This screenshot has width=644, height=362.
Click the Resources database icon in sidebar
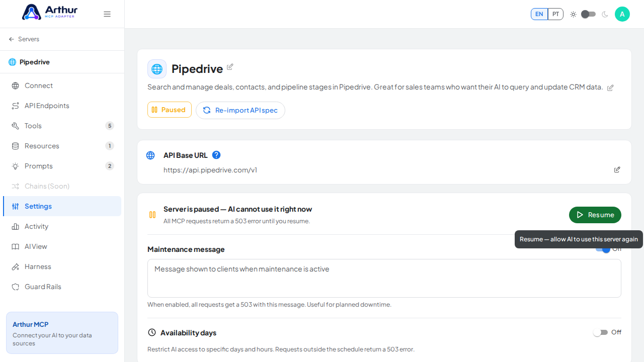pos(16,146)
